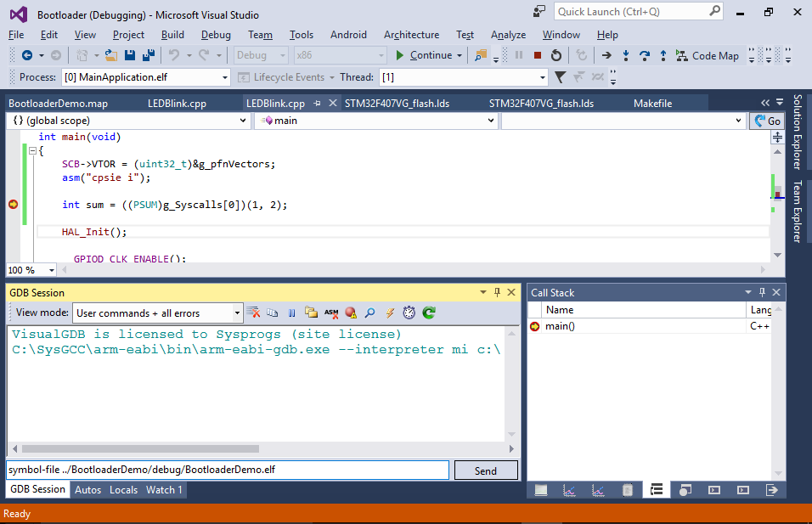The image size is (812, 524).
Task: Click the Navigate Backward arrow icon
Action: click(x=27, y=55)
